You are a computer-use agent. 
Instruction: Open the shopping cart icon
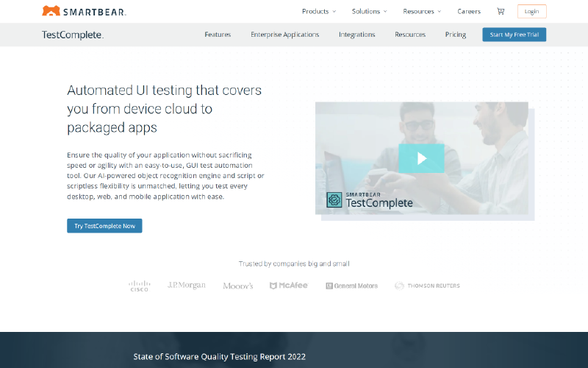point(501,11)
